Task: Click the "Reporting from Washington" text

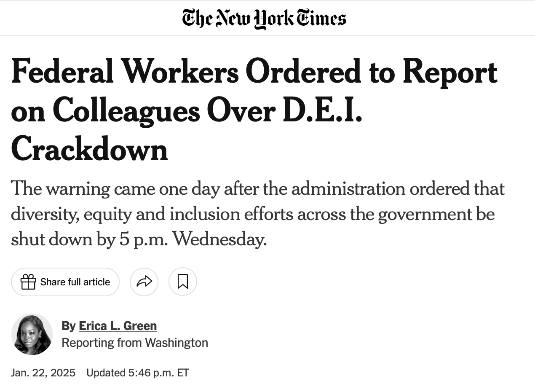Action: tap(135, 343)
